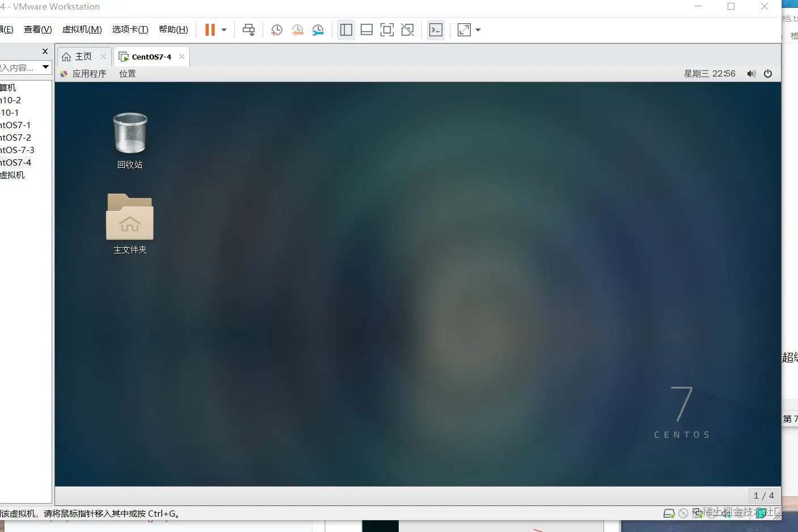Open the power options dropdown beside Pause
798x532 pixels.
tap(224, 30)
